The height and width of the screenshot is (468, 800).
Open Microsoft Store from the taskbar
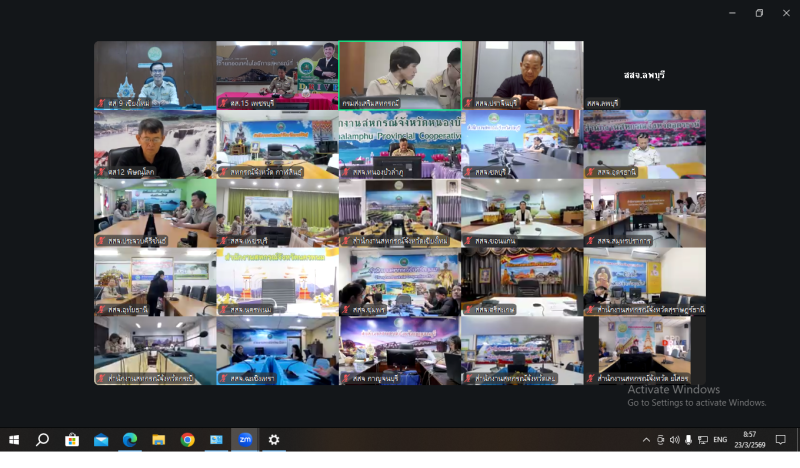click(72, 439)
